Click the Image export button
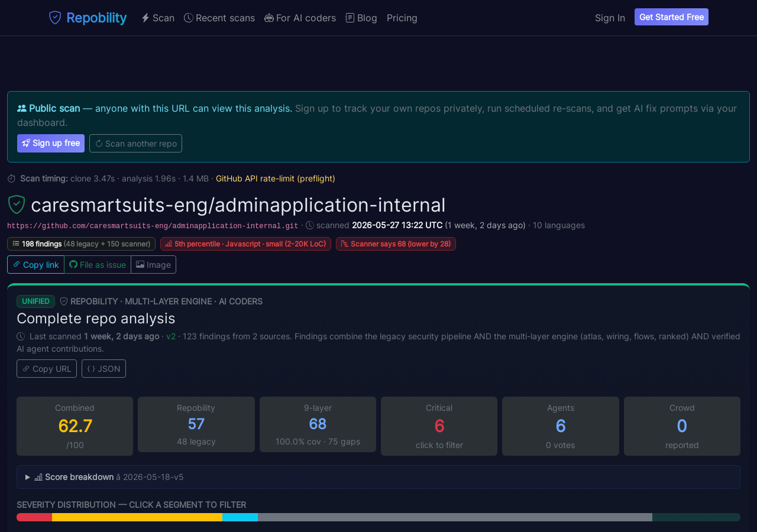 [x=153, y=265]
